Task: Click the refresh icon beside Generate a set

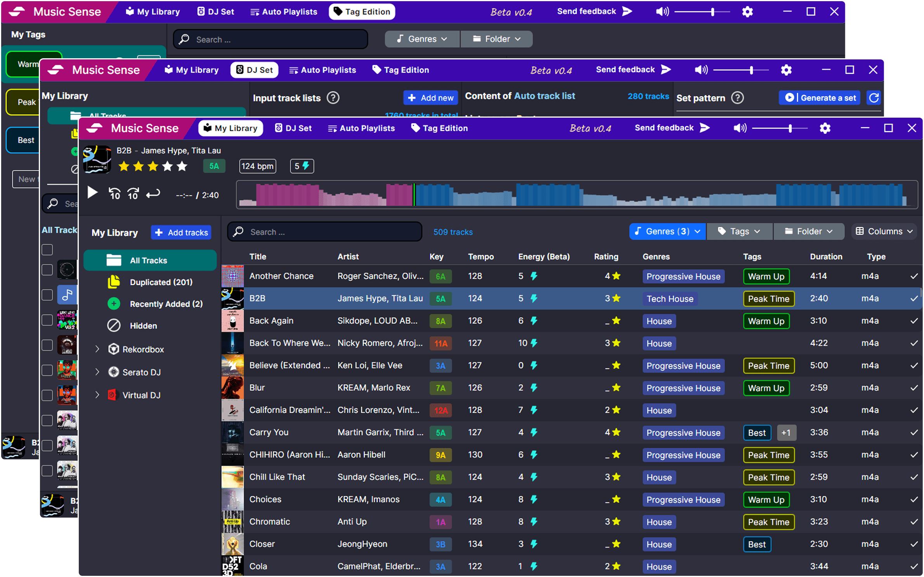Action: coord(874,98)
